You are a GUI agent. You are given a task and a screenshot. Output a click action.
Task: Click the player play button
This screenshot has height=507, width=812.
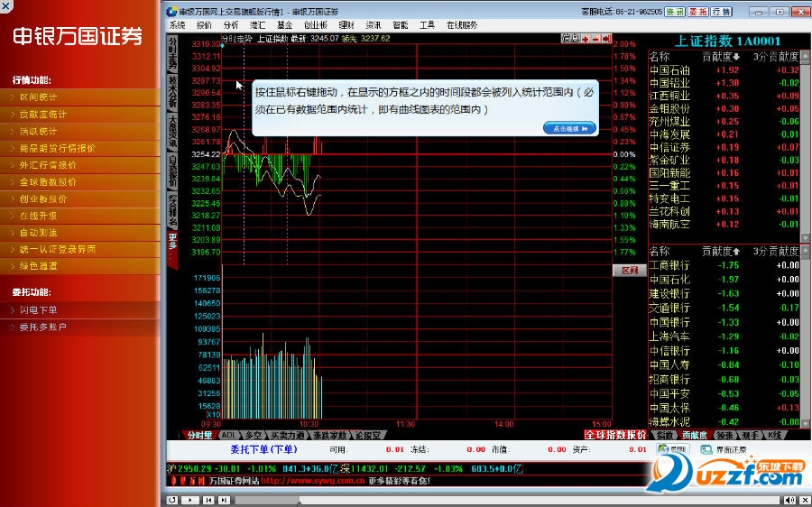click(190, 500)
